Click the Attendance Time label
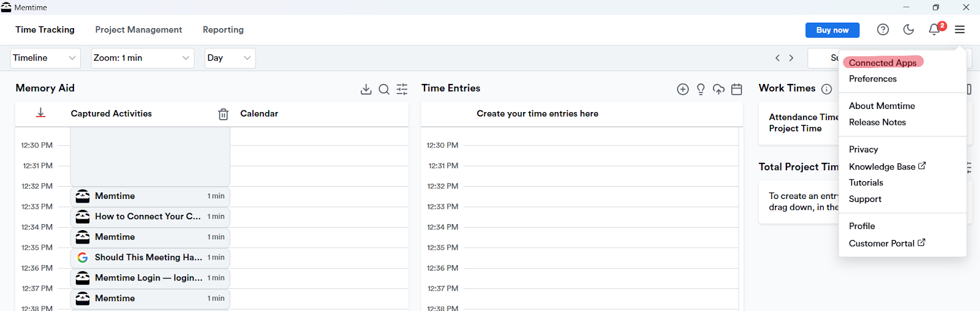The width and height of the screenshot is (980, 311). [x=804, y=117]
